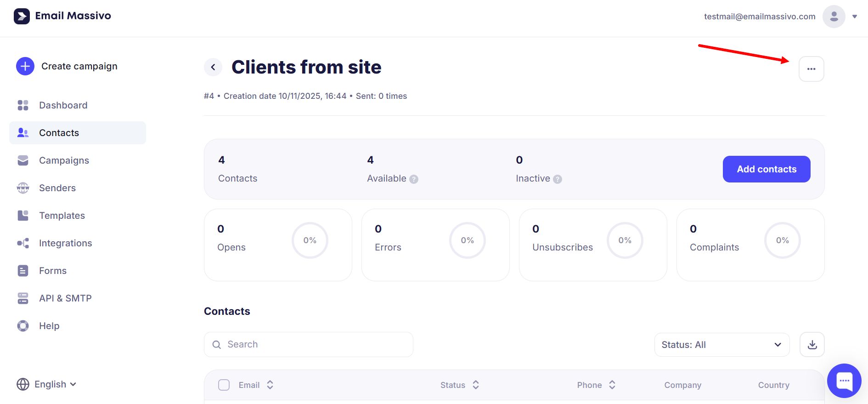This screenshot has width=868, height=404.
Task: Sort contacts by Status column
Action: [476, 385]
